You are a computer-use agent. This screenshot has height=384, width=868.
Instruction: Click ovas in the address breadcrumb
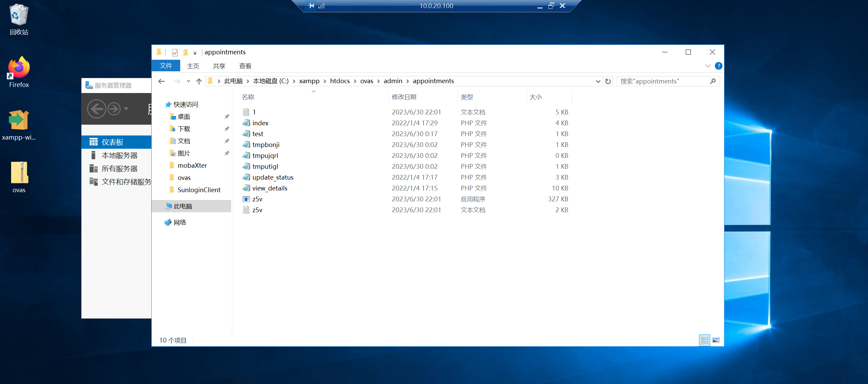point(367,81)
